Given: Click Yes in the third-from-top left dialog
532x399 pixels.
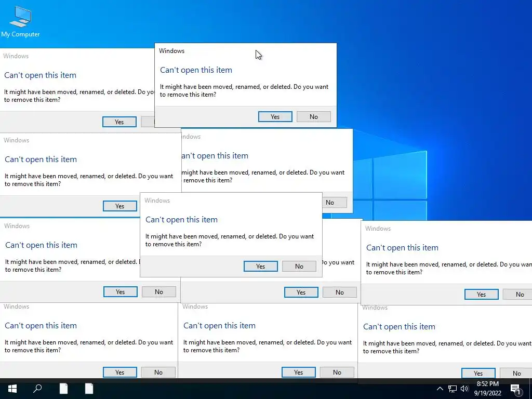Looking at the screenshot, I should (121, 292).
